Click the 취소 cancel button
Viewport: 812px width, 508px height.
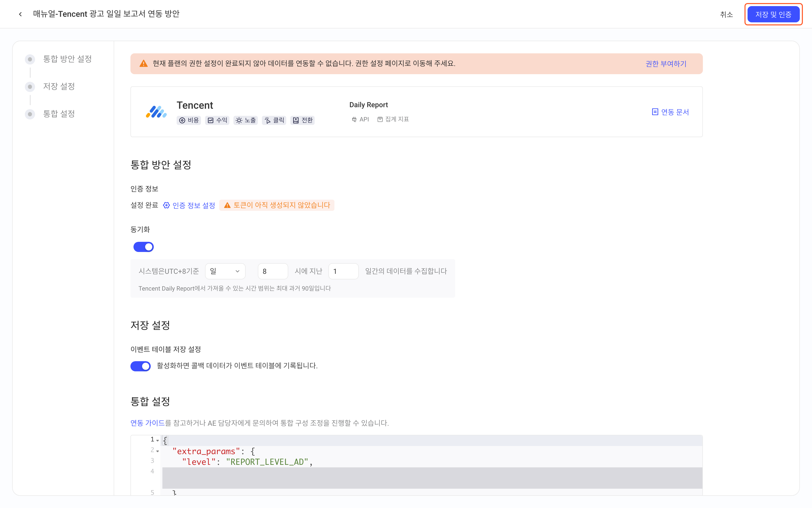coord(726,14)
